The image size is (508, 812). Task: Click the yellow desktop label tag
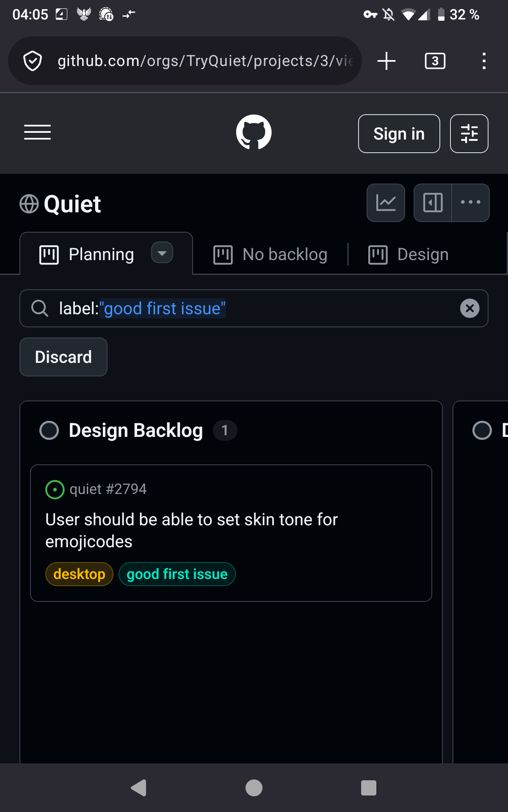[79, 574]
